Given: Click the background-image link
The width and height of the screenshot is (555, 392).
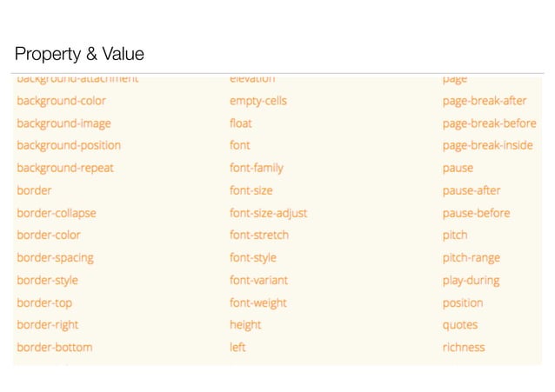Looking at the screenshot, I should pyautogui.click(x=64, y=123).
